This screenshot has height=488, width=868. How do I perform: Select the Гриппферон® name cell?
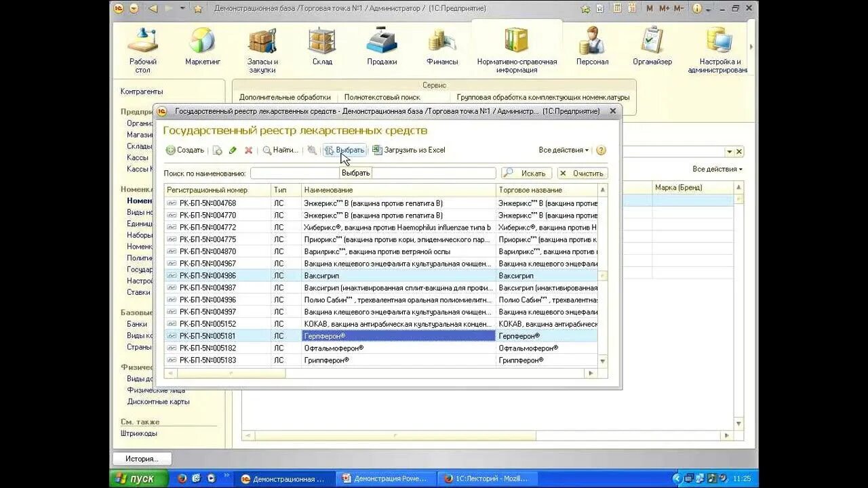click(399, 360)
